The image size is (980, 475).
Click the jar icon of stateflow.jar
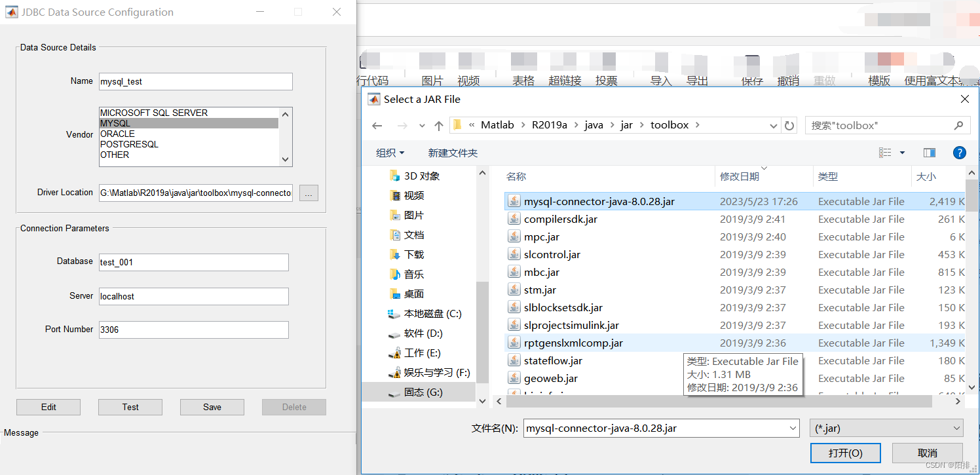click(x=514, y=361)
